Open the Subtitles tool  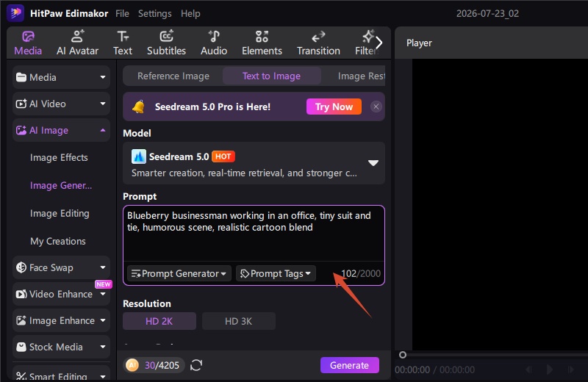click(x=167, y=43)
